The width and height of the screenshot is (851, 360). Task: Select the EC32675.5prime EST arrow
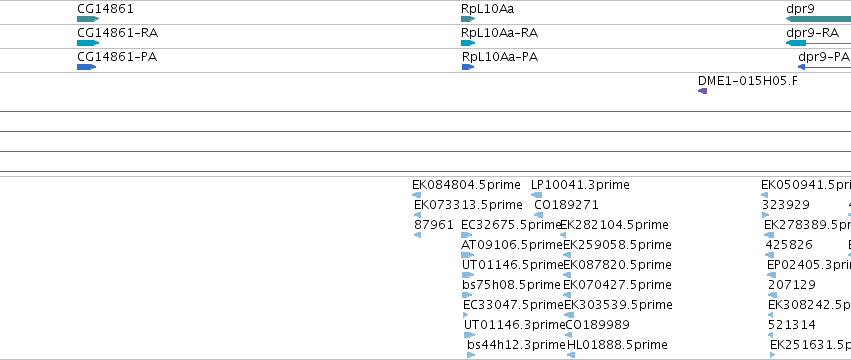pyautogui.click(x=466, y=235)
